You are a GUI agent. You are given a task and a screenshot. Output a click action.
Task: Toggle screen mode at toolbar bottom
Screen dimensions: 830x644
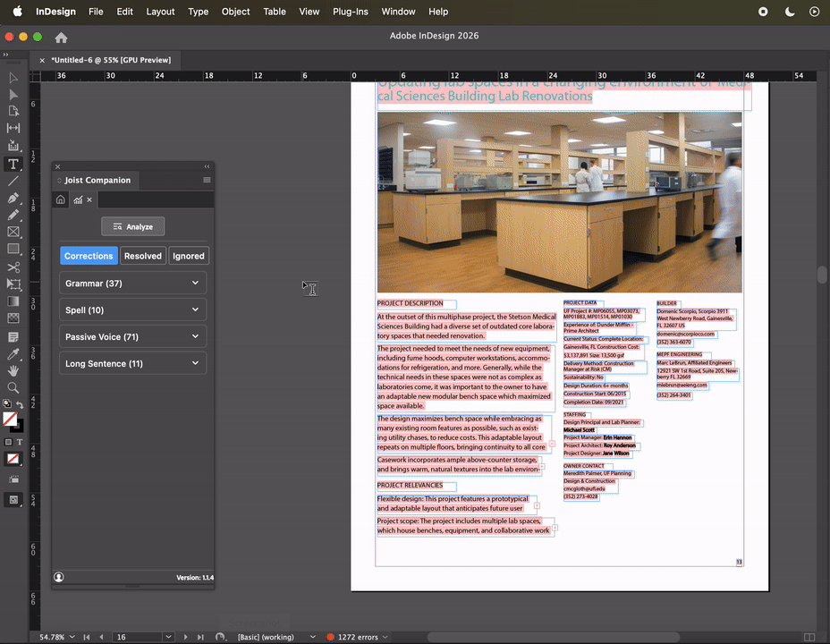pos(13,499)
